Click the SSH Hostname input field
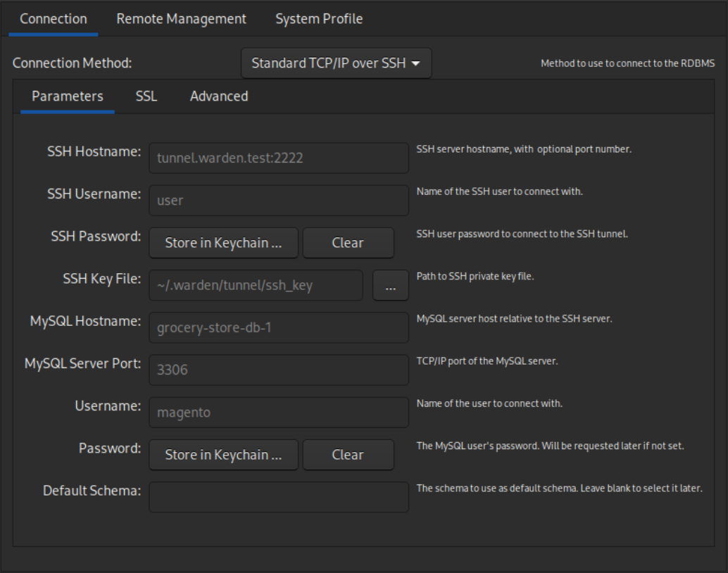 click(278, 157)
